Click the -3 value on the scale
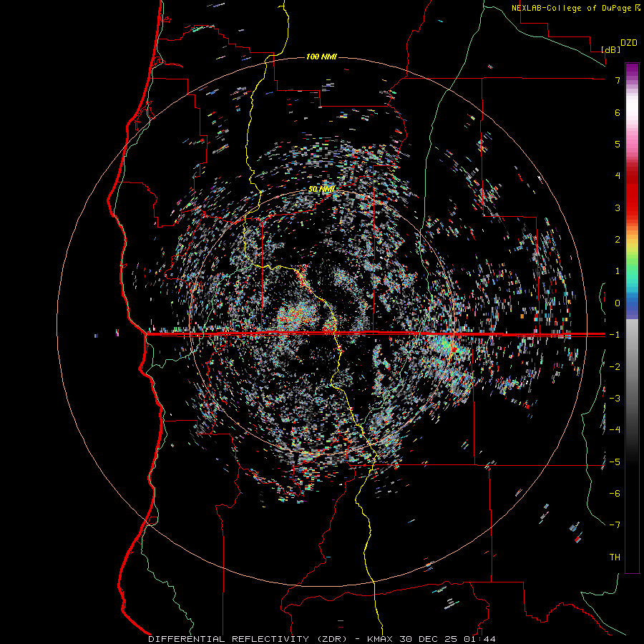Screen dimensions: 644x644 [615, 399]
